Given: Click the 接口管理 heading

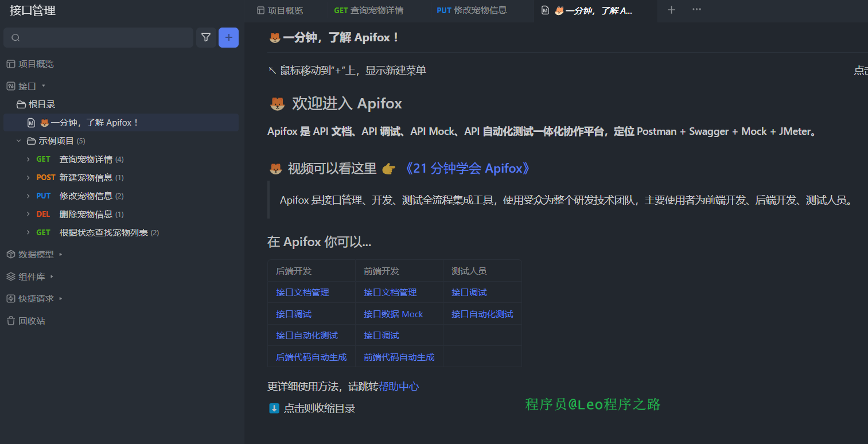Looking at the screenshot, I should [x=33, y=10].
